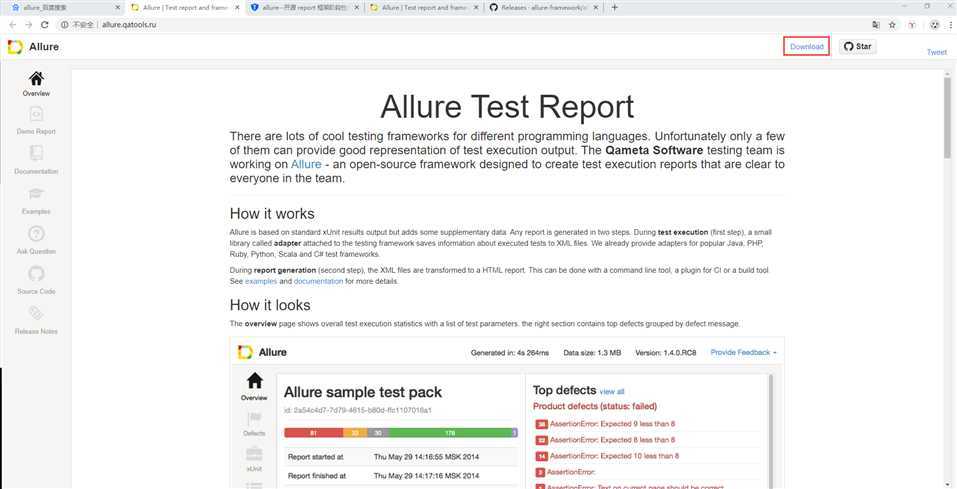Switch to the allure report tab with shield icon
The width and height of the screenshot is (957, 489).
[303, 7]
